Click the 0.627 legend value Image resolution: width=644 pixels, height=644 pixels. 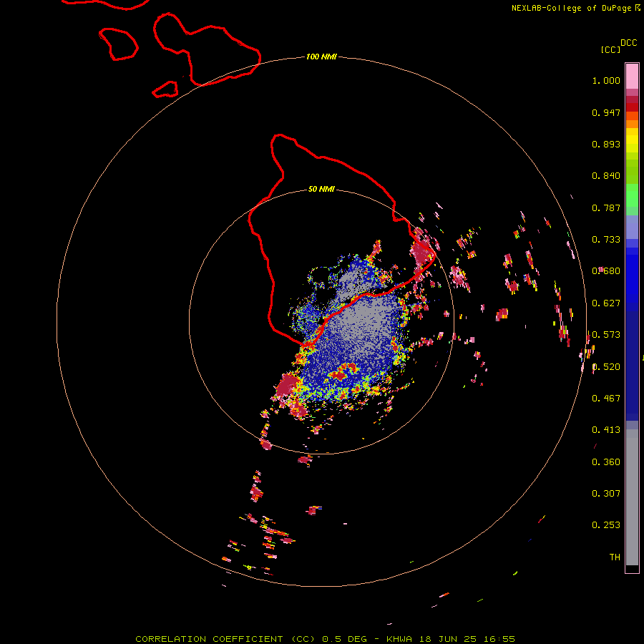click(606, 303)
